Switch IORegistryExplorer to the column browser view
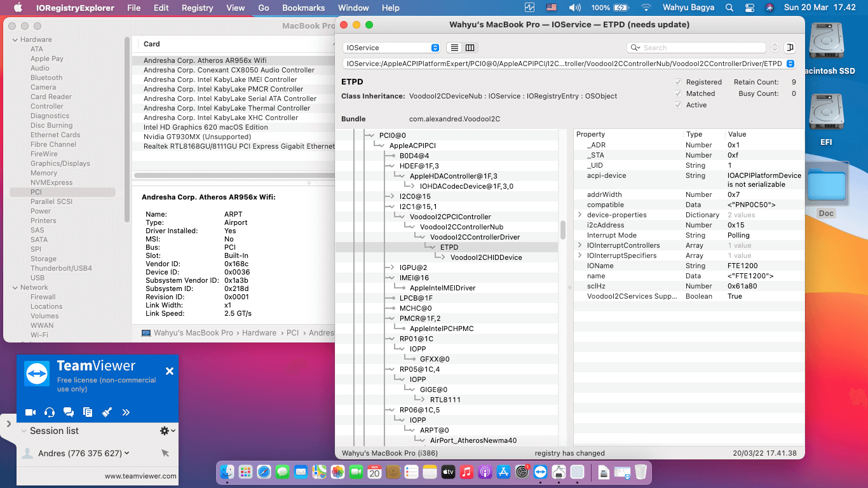The height and width of the screenshot is (488, 868). coord(470,48)
